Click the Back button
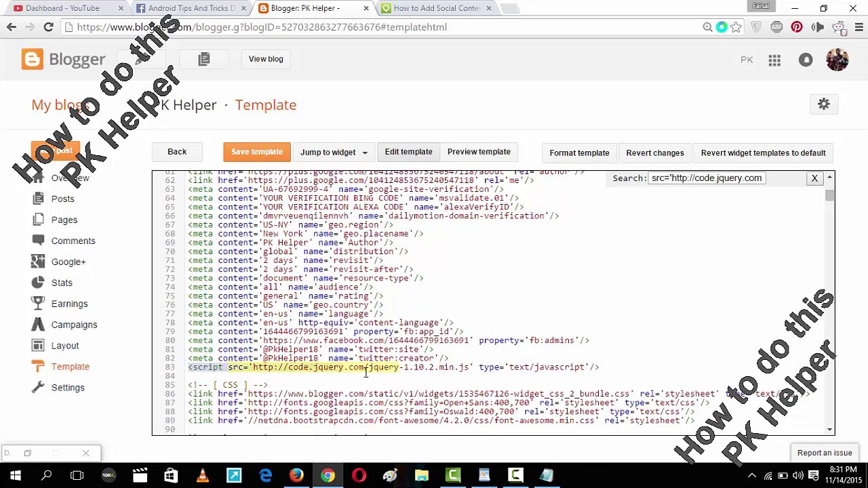This screenshot has width=868, height=488. pos(177,152)
